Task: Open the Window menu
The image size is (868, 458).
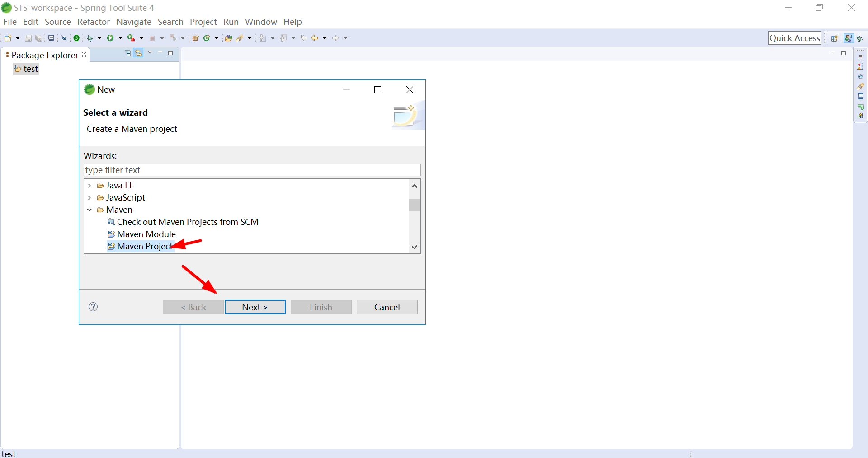Action: [261, 22]
